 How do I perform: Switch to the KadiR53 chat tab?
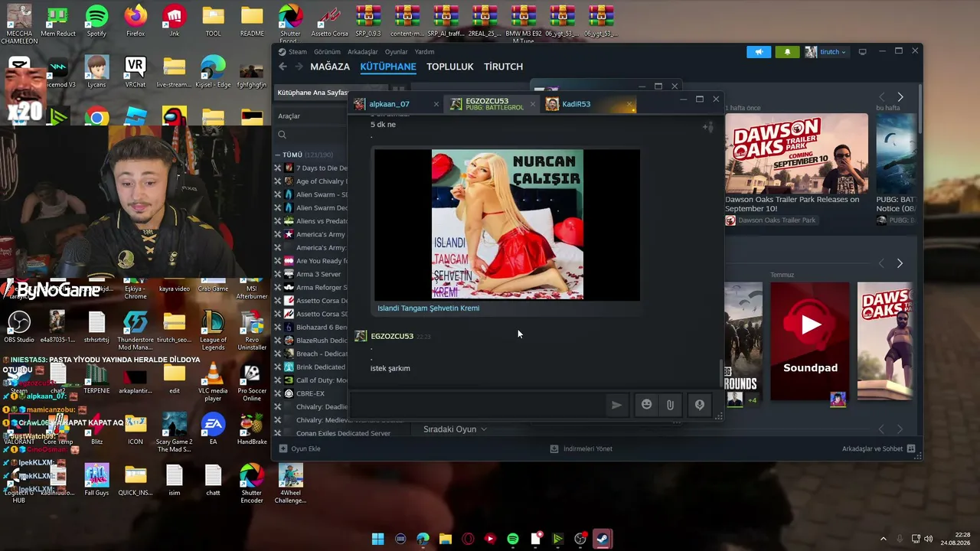click(x=590, y=104)
